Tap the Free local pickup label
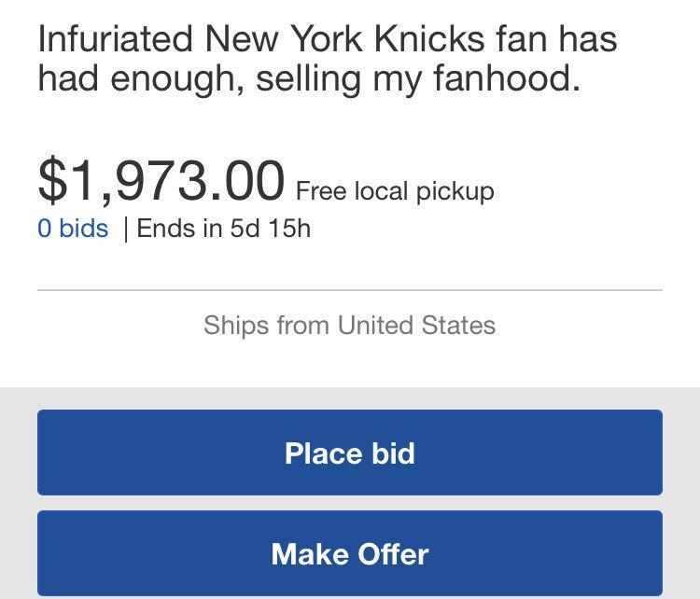Image resolution: width=700 pixels, height=599 pixels. pyautogui.click(x=394, y=192)
